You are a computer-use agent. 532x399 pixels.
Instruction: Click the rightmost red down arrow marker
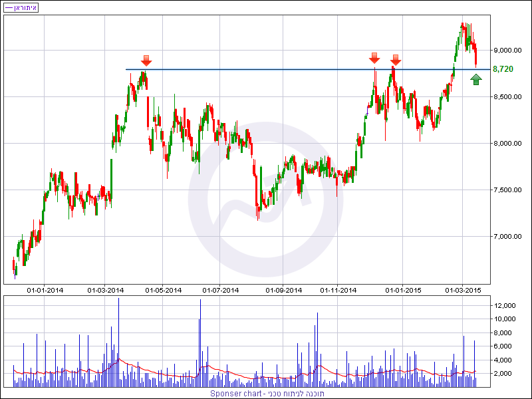(396, 60)
